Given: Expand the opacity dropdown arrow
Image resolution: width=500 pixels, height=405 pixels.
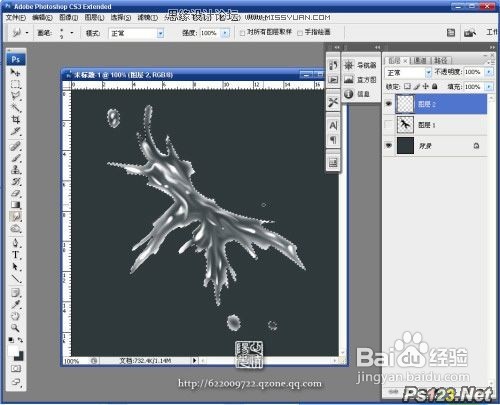Looking at the screenshot, I should [x=488, y=72].
